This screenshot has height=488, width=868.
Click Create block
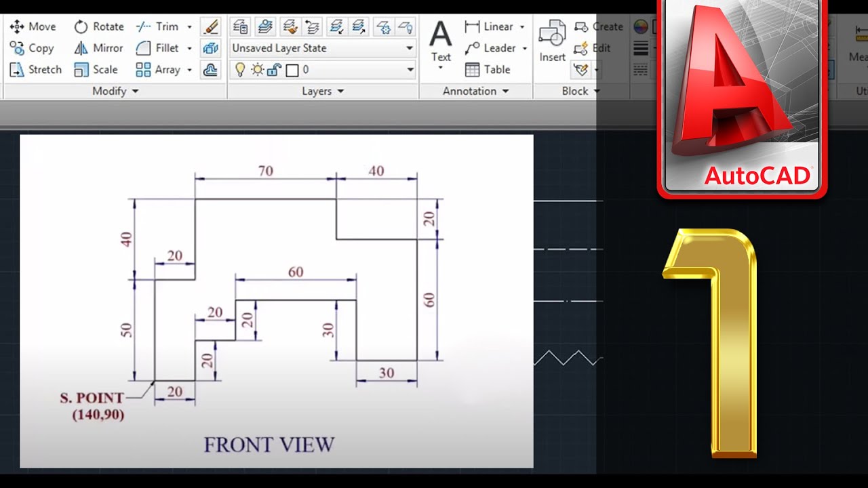point(598,26)
